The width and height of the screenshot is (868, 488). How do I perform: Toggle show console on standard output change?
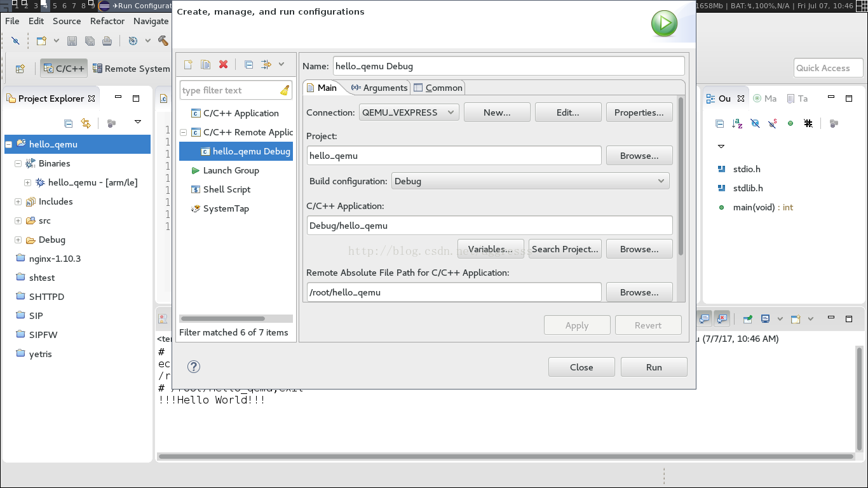coord(704,318)
